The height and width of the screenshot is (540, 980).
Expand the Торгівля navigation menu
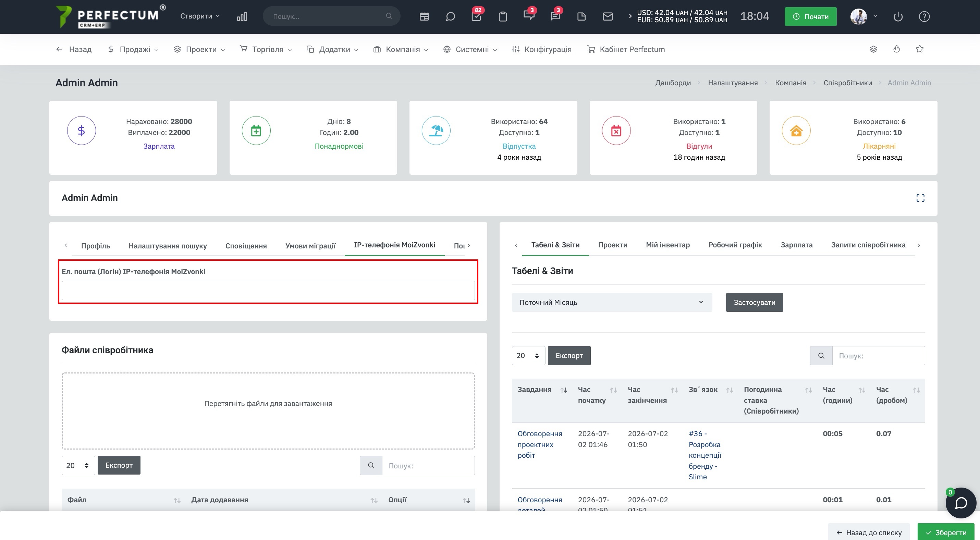pyautogui.click(x=266, y=49)
